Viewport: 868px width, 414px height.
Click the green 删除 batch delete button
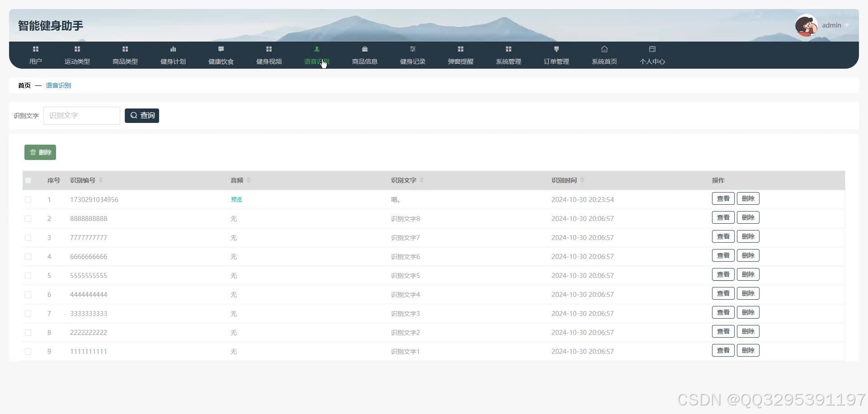pyautogui.click(x=40, y=152)
